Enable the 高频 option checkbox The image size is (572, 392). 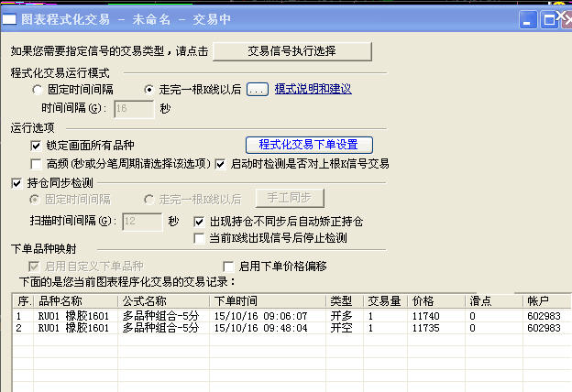click(x=37, y=164)
